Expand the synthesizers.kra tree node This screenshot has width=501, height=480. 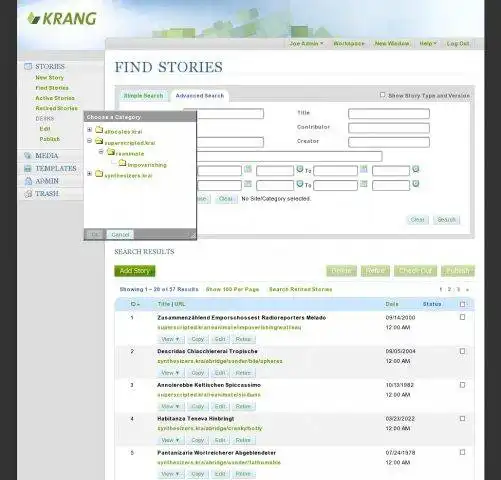click(x=89, y=174)
